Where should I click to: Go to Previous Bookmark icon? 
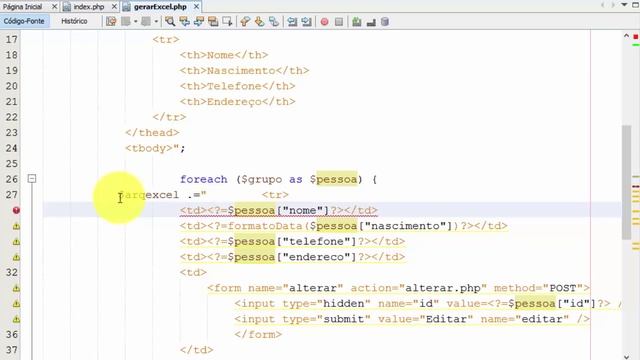pyautogui.click(x=245, y=22)
